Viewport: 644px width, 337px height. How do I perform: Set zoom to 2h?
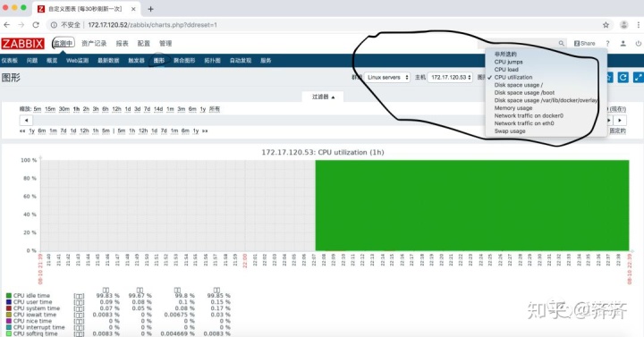tap(86, 109)
